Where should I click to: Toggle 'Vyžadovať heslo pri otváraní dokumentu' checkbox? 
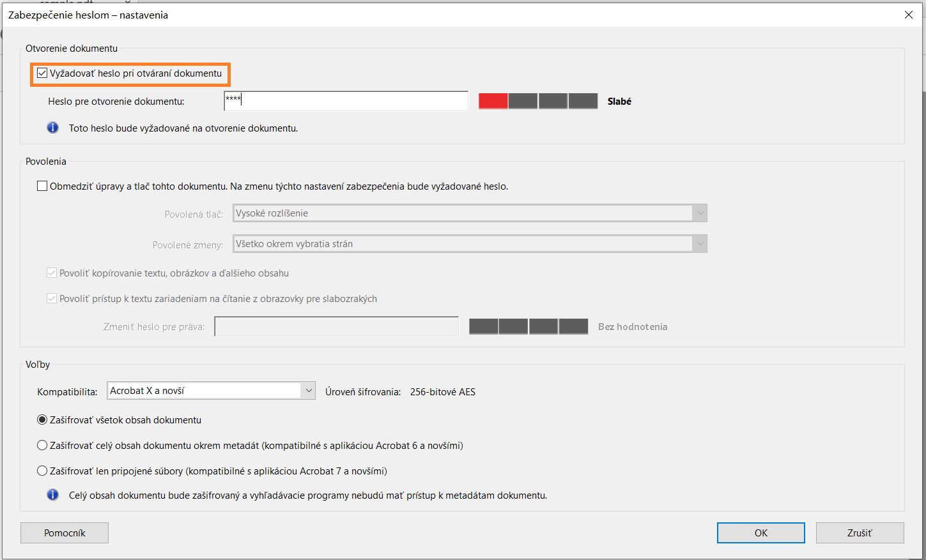[42, 73]
